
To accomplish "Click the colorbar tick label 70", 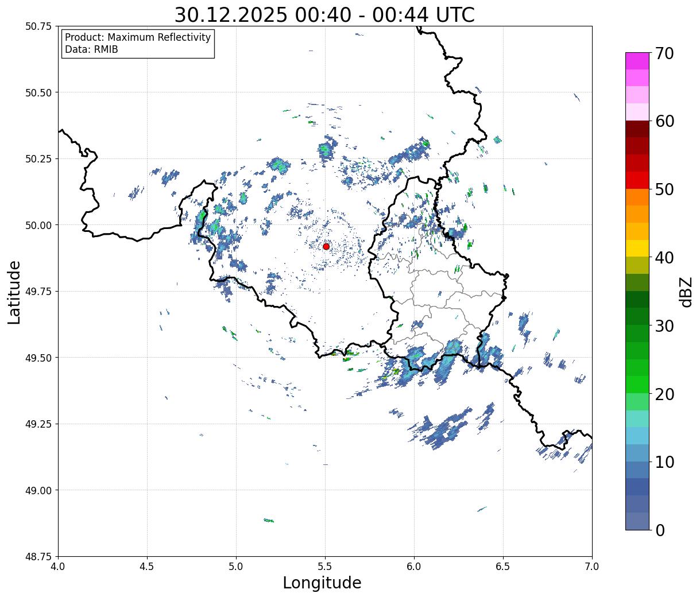I will coord(664,53).
